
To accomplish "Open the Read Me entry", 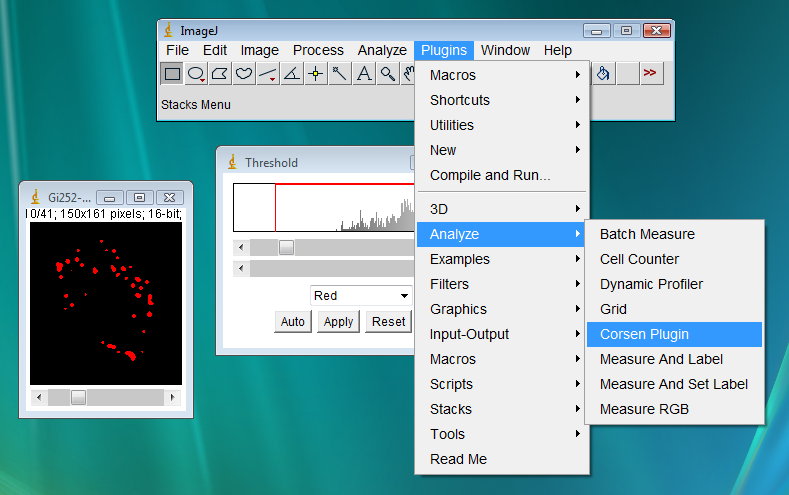I will 502,459.
